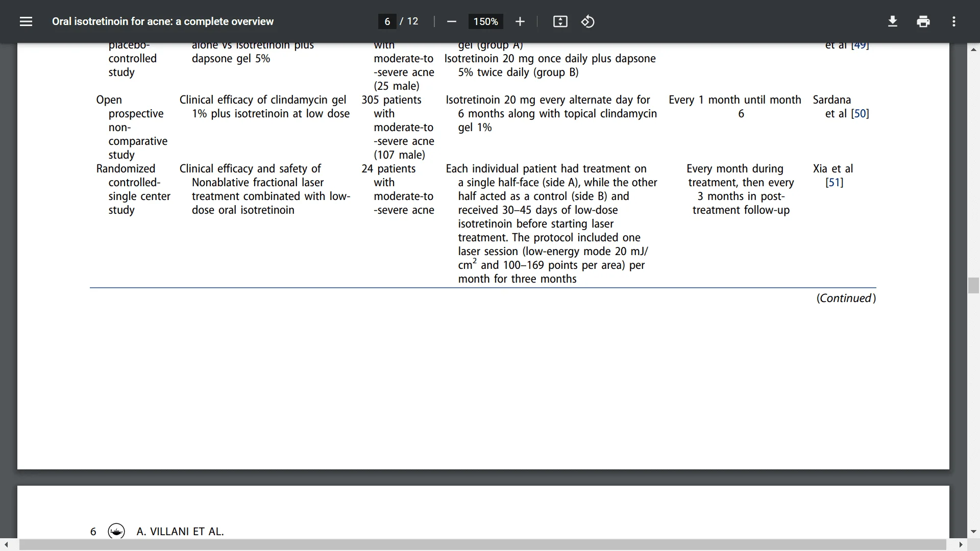Click the journal logo icon beside A. VILLANI
The height and width of the screenshot is (551, 980).
116,531
